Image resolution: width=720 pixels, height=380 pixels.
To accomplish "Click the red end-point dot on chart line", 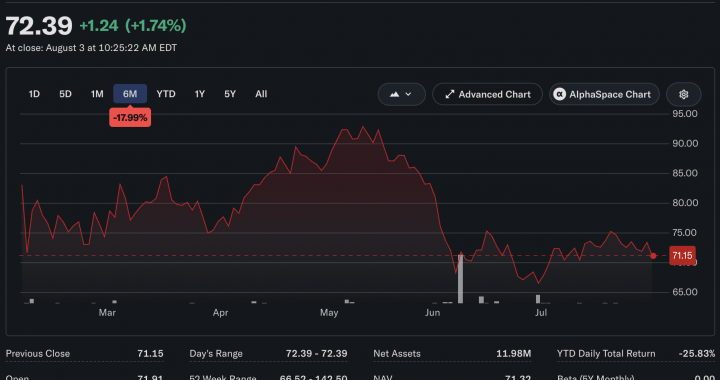I will [653, 256].
